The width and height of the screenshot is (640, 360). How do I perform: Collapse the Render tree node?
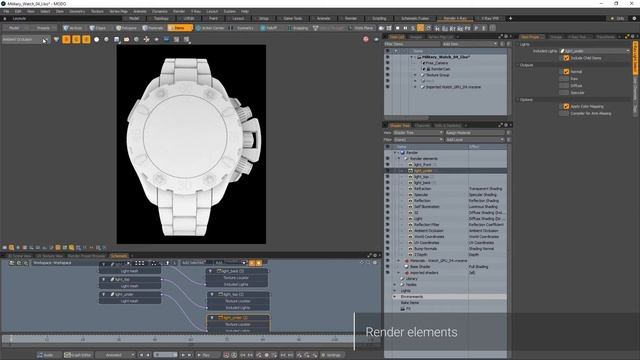coord(395,153)
